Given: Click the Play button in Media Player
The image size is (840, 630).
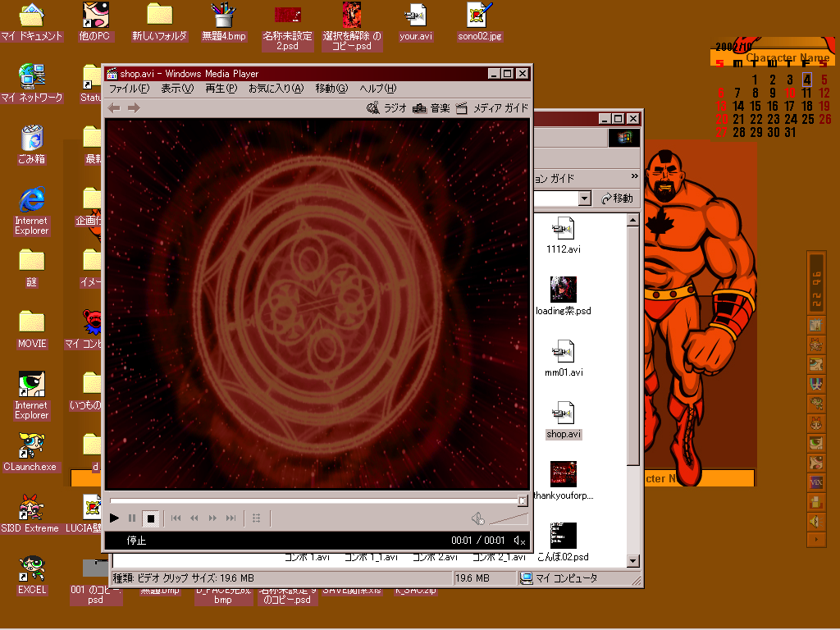Looking at the screenshot, I should click(x=114, y=518).
